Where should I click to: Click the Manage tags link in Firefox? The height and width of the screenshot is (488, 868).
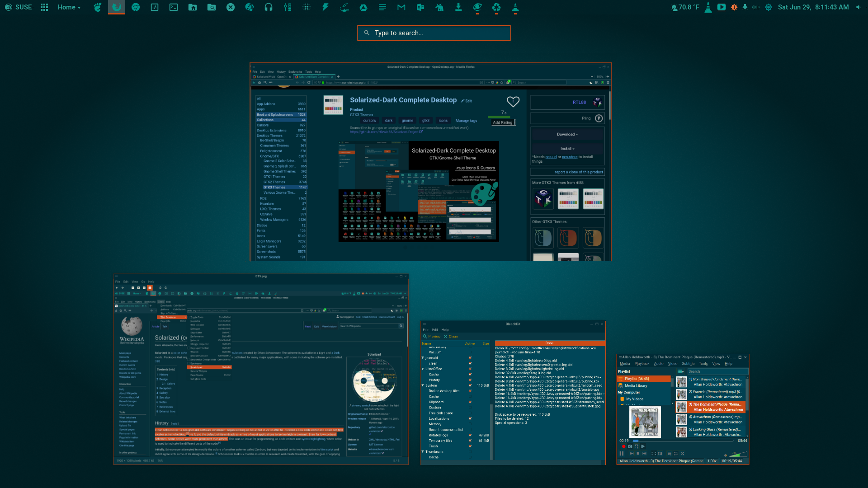point(466,121)
